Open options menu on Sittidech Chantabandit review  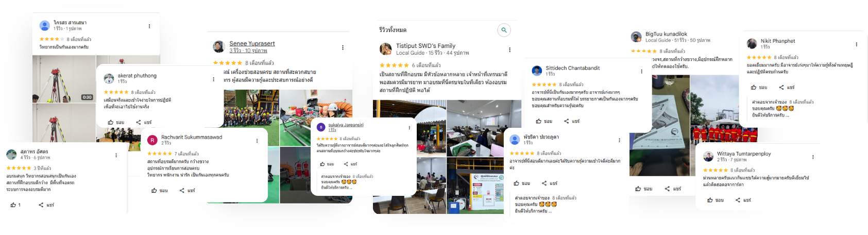point(641,72)
